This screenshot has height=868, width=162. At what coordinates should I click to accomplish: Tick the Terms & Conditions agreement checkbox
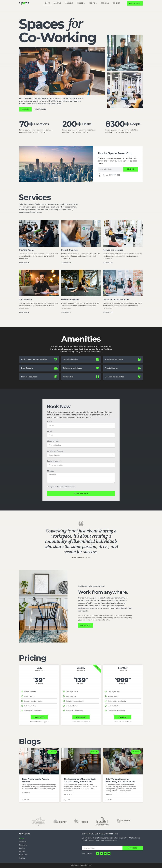(x=48, y=487)
